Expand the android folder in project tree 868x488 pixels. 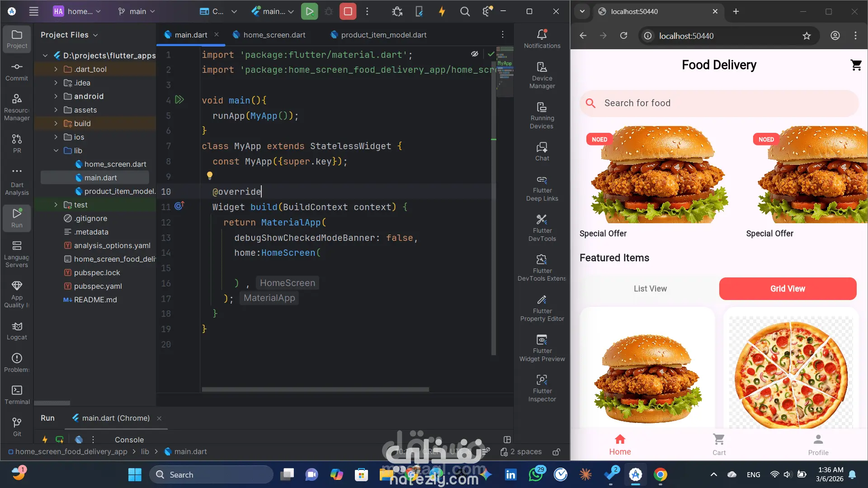56,96
